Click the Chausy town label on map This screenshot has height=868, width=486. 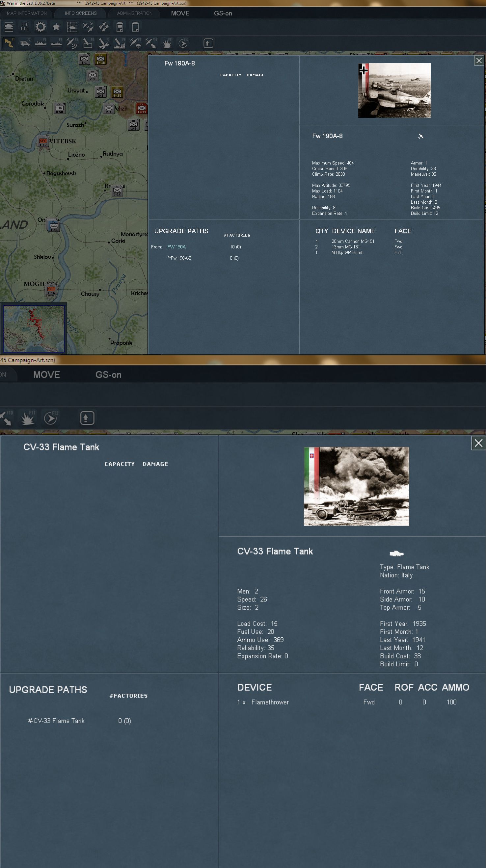coord(90,294)
